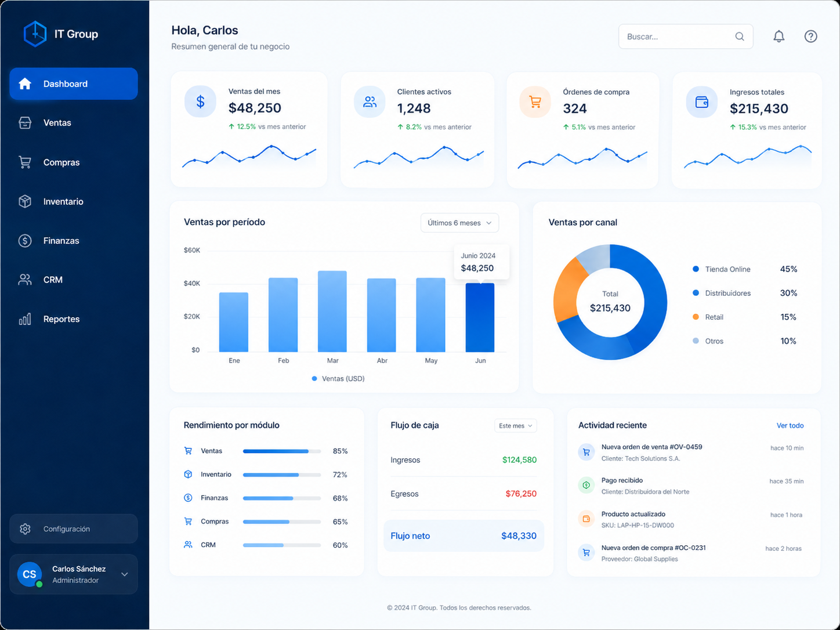The image size is (840, 630).
Task: Open help with the question mark icon
Action: pyautogui.click(x=811, y=37)
